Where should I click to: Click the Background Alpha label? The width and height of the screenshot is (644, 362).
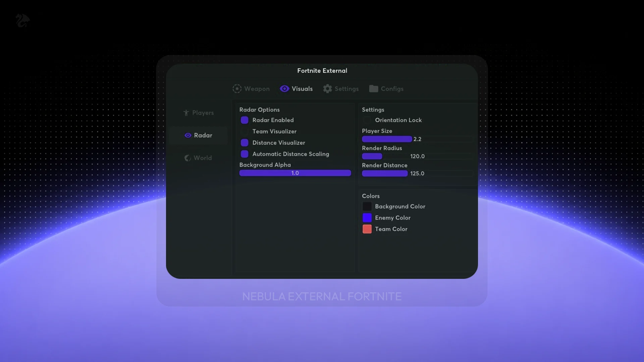pyautogui.click(x=265, y=165)
